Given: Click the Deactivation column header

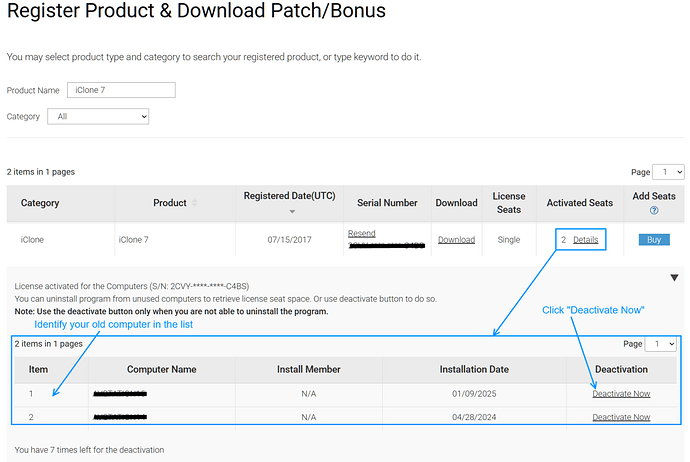Looking at the screenshot, I should [621, 370].
